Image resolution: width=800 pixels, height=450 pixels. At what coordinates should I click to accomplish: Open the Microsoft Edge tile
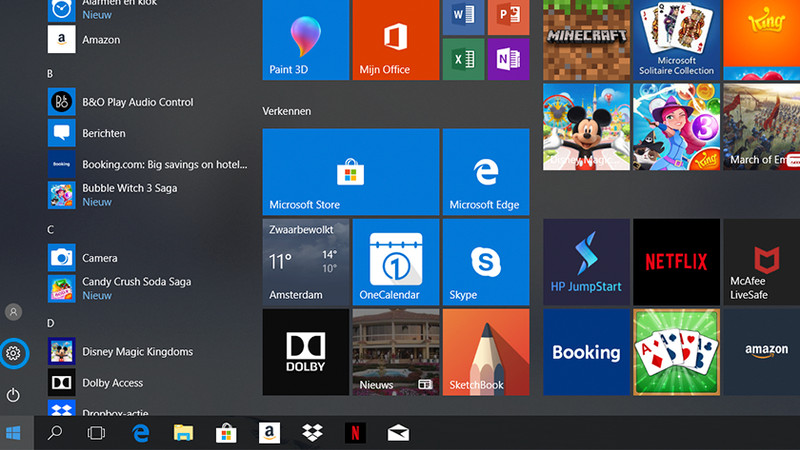pyautogui.click(x=486, y=172)
